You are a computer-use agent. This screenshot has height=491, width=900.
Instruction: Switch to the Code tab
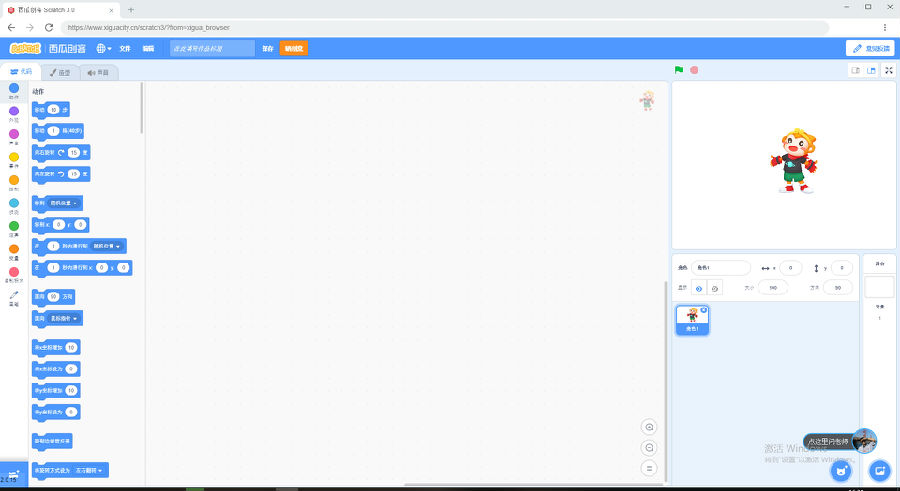point(21,71)
